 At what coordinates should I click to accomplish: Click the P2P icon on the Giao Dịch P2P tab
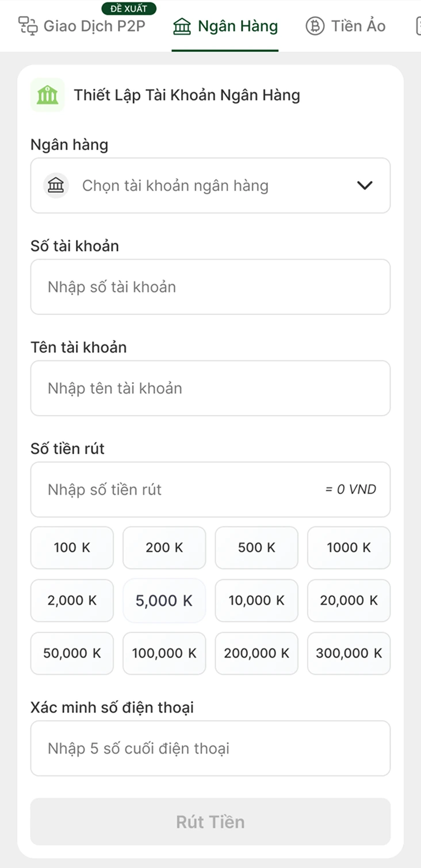tap(27, 26)
